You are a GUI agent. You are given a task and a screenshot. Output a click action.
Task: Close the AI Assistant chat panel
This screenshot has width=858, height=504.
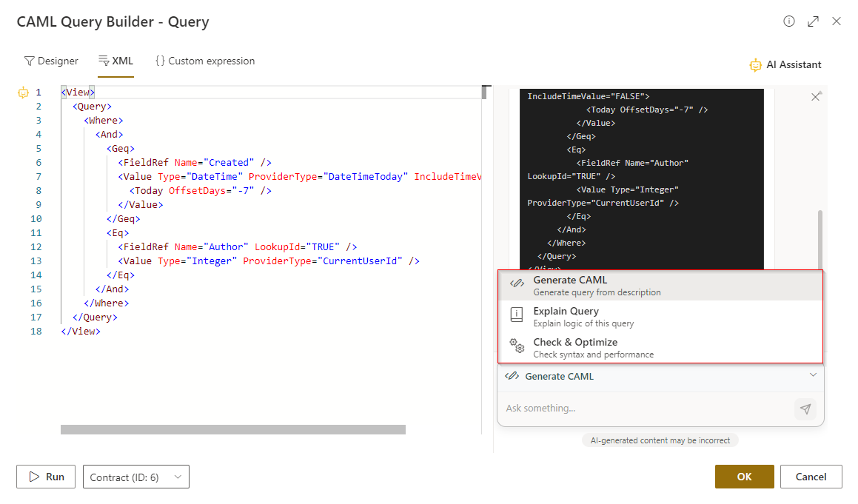(x=816, y=97)
